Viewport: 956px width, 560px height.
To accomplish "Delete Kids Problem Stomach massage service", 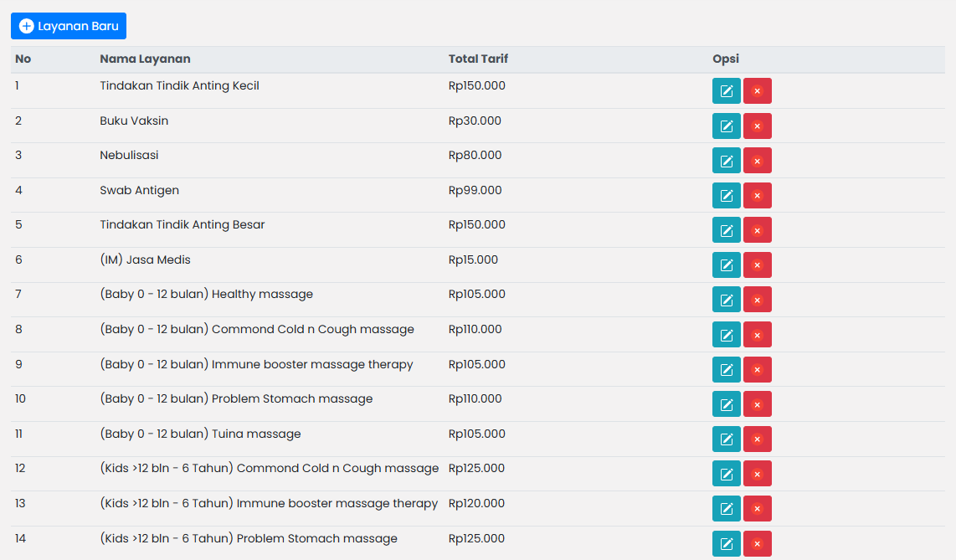I will (757, 544).
